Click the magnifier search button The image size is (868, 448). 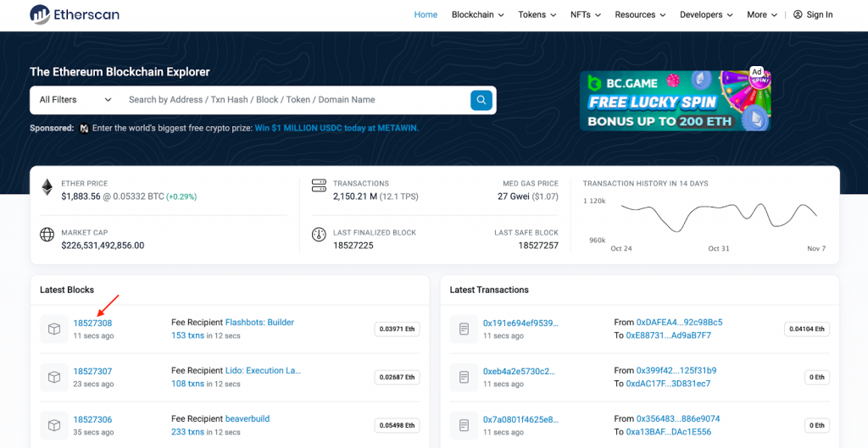point(481,100)
